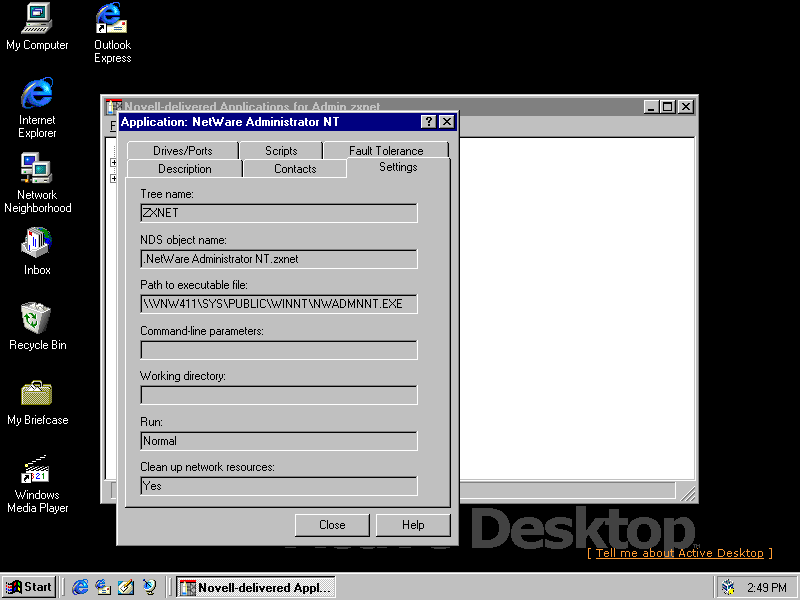Click the resize grip of the background window

pos(687,492)
